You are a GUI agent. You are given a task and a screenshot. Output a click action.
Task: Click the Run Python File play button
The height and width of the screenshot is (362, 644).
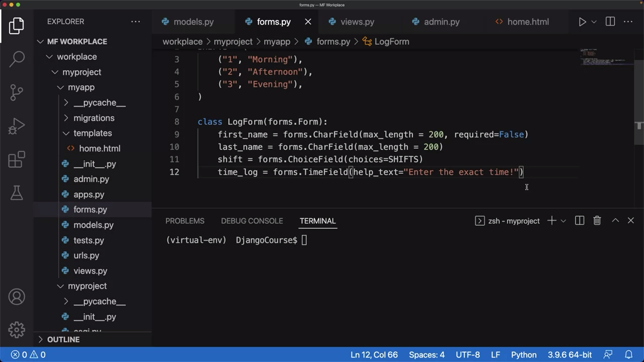click(582, 22)
